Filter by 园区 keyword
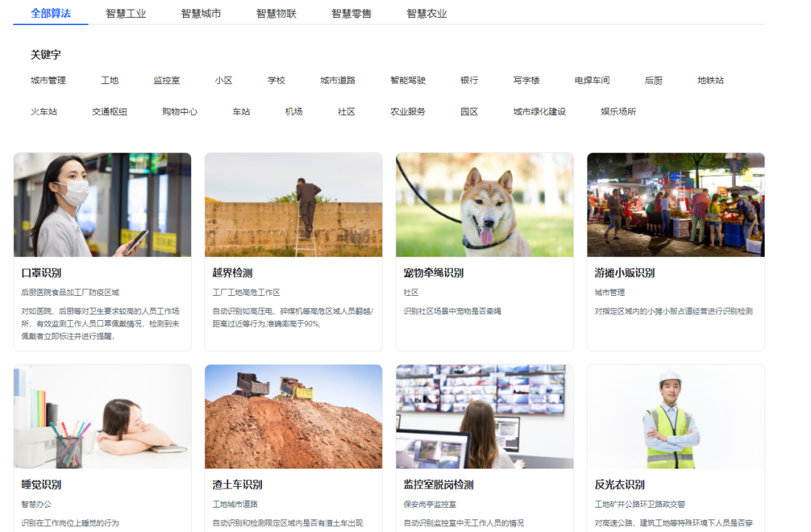811x532 pixels. (x=469, y=111)
